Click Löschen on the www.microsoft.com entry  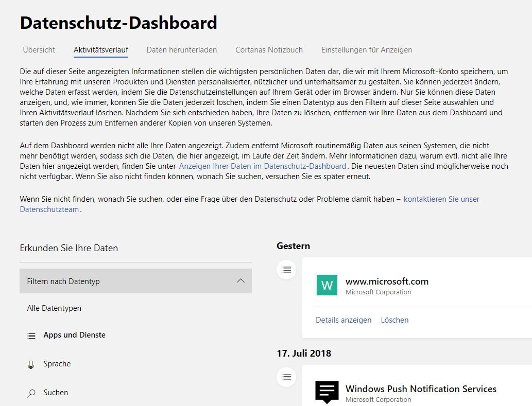pos(394,320)
